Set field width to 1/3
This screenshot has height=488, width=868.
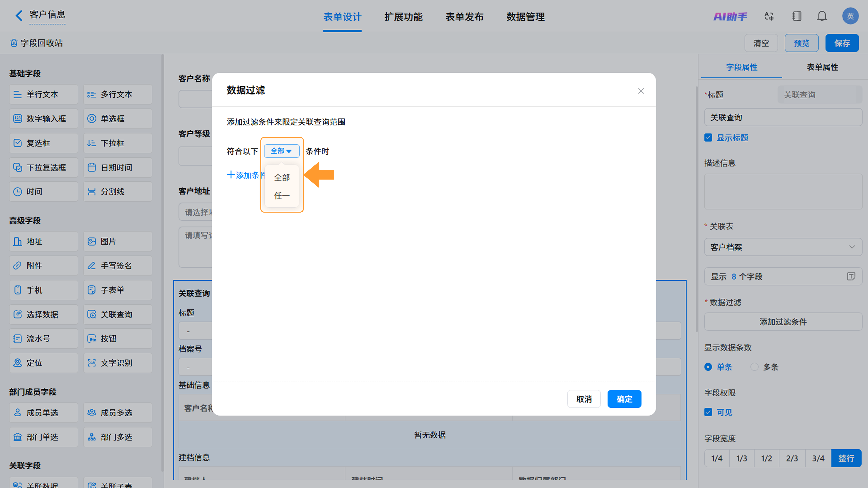(x=742, y=458)
